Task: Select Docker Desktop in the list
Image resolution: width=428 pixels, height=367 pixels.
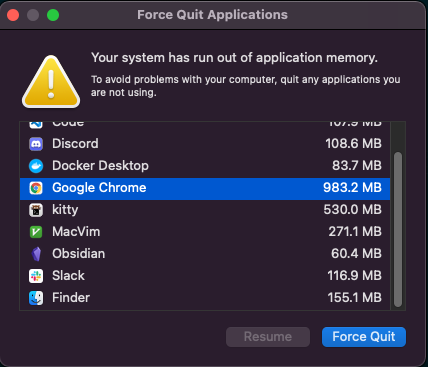Action: (205, 166)
